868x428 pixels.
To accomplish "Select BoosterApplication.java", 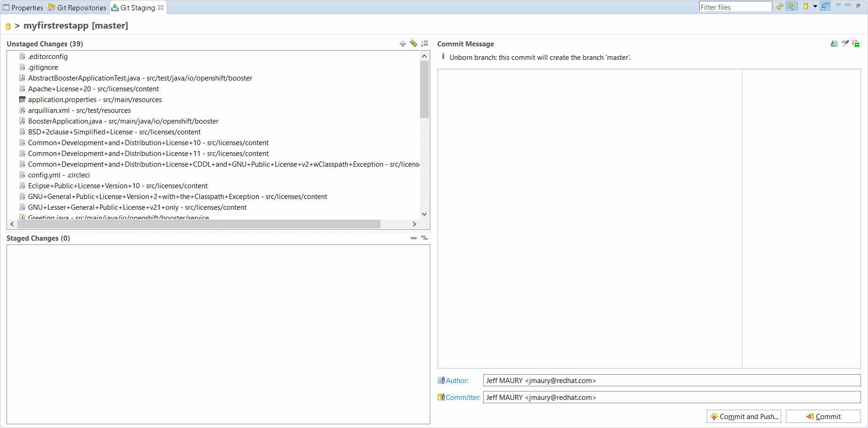I will coord(123,121).
